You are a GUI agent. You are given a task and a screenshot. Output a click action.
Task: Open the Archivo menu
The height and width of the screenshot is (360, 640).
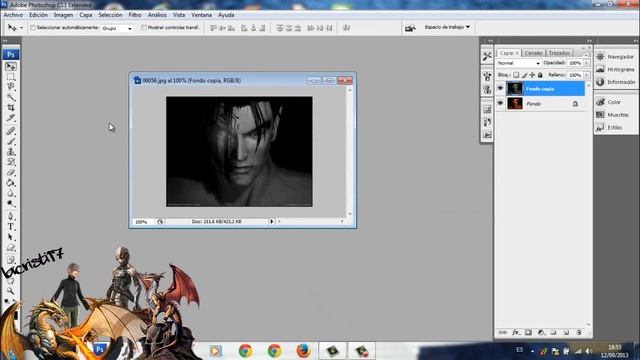[13, 15]
